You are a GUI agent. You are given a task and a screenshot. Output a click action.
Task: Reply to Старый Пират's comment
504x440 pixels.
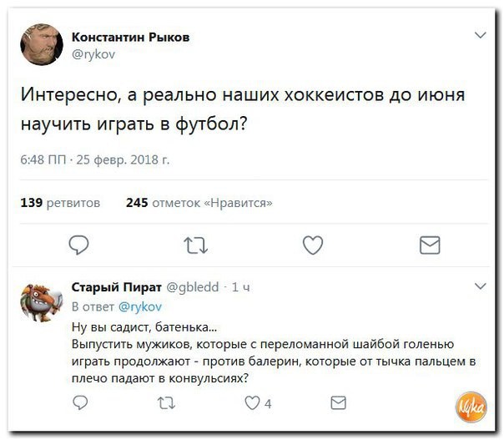(80, 403)
